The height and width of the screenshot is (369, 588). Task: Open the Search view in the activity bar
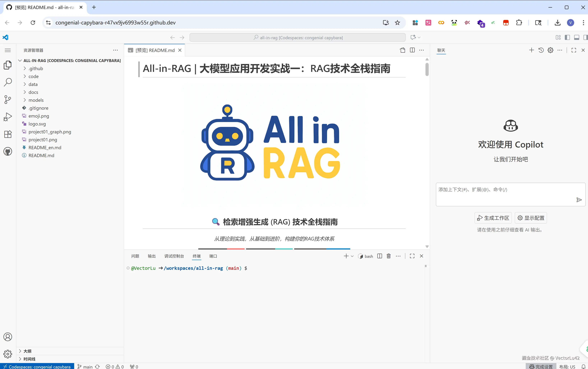point(8,82)
